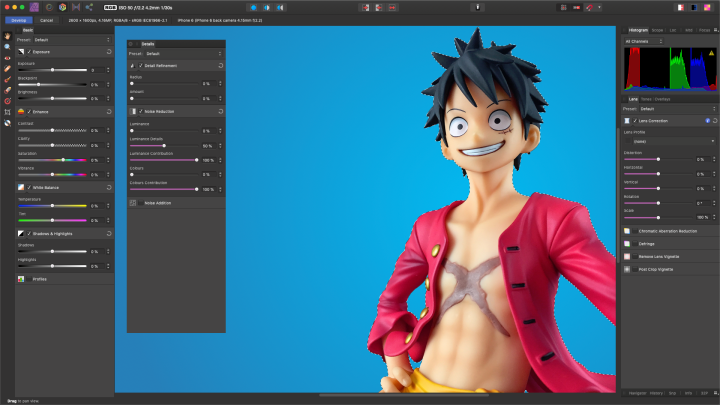The height and width of the screenshot is (405, 720).
Task: Open the snapping options dropdown arrow
Action: [x=599, y=7]
